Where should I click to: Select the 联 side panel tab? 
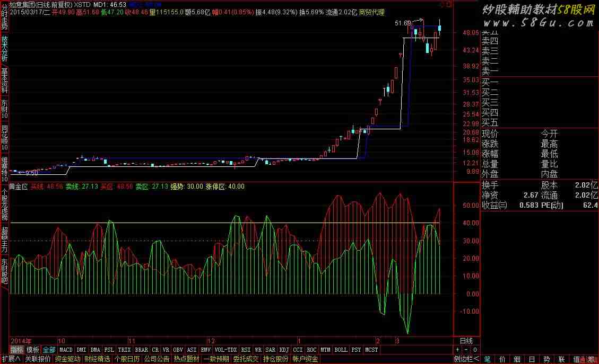562,359
